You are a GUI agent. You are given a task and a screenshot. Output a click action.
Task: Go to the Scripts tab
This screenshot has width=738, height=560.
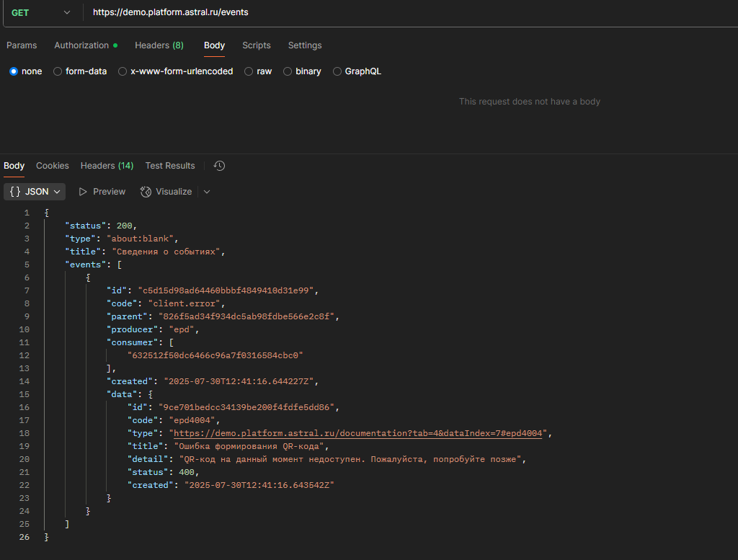point(257,45)
